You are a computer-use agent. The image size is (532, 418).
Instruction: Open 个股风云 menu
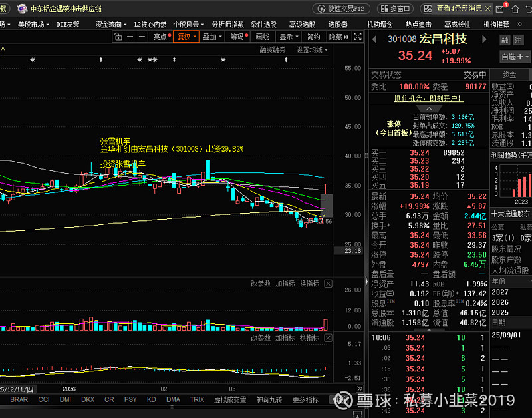(x=189, y=25)
